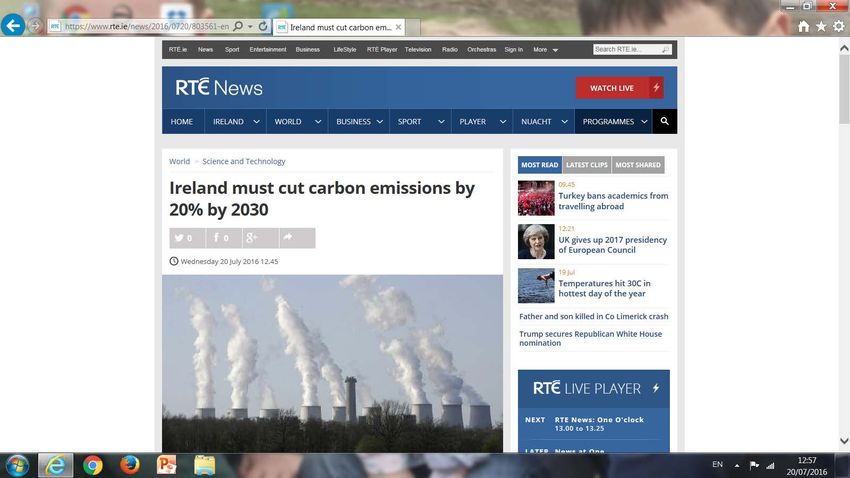The image size is (850, 478).
Task: Close the Ireland must cut carbon tab
Action: [x=398, y=27]
